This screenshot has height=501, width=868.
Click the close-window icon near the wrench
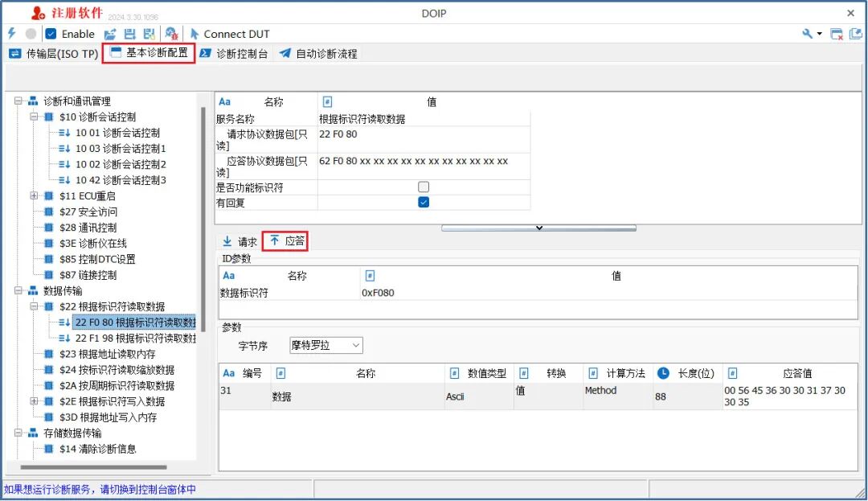point(837,34)
